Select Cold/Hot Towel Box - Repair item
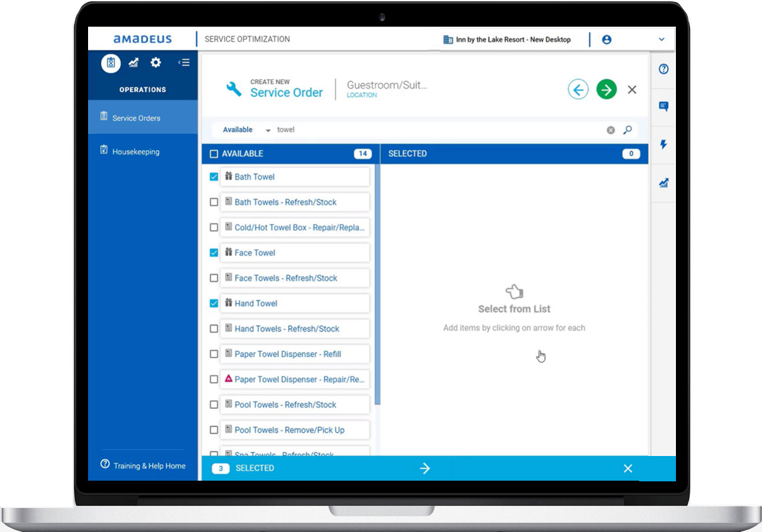762x532 pixels. click(x=294, y=227)
